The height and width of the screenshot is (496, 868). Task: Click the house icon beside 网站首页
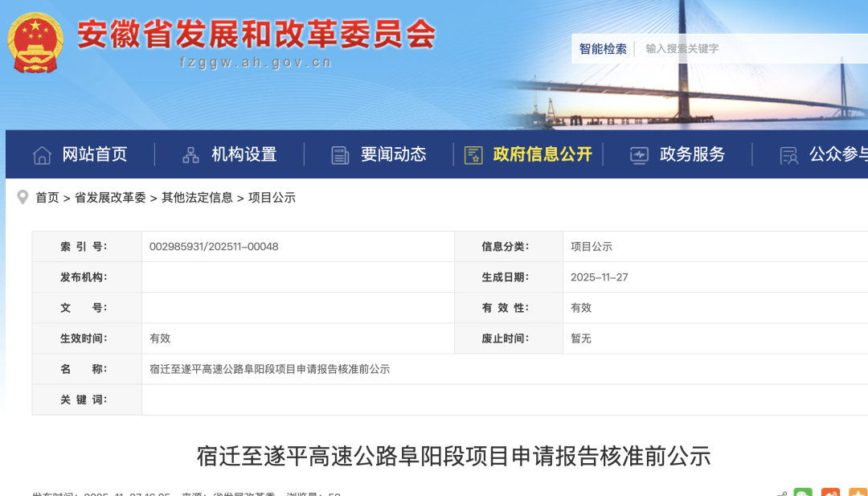click(42, 155)
